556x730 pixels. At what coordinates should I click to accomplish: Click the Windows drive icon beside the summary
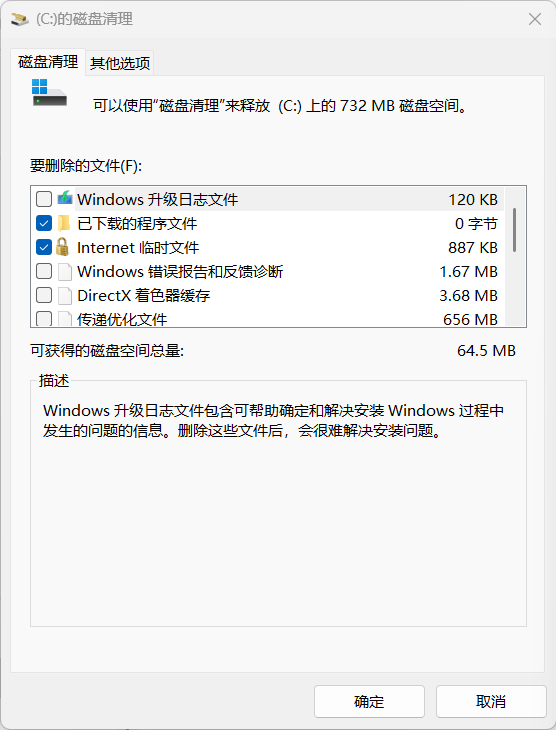pos(49,93)
